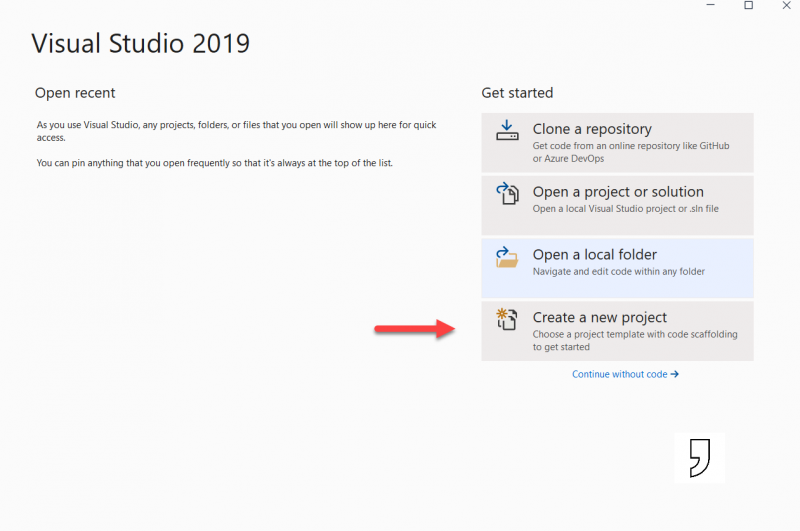The width and height of the screenshot is (800, 531).
Task: Click "Choose a project template" description text
Action: (635, 340)
